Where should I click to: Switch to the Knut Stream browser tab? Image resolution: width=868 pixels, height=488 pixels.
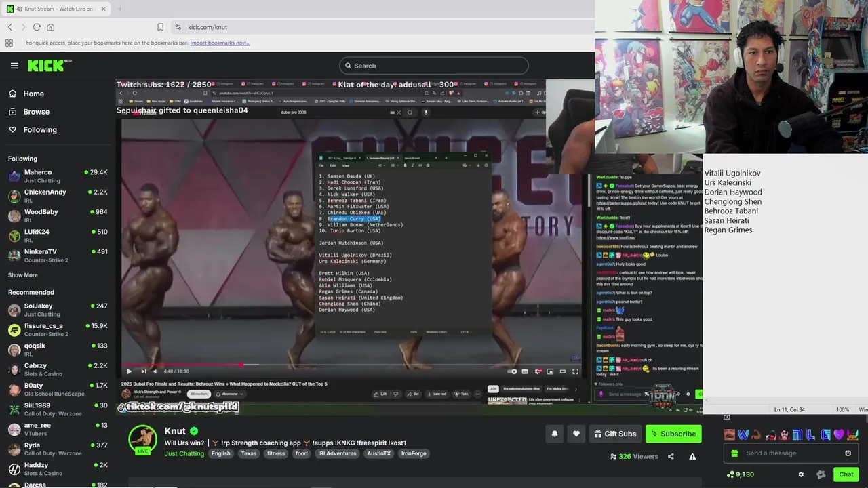click(x=54, y=9)
